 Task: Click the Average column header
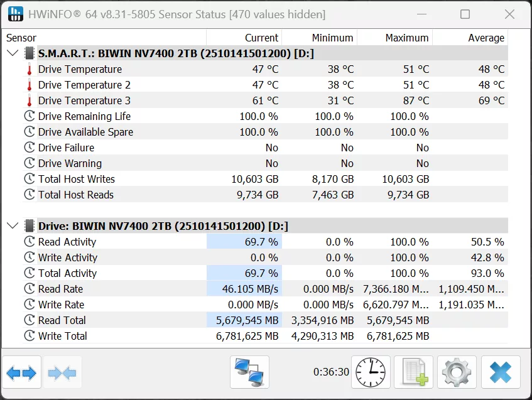coord(470,38)
